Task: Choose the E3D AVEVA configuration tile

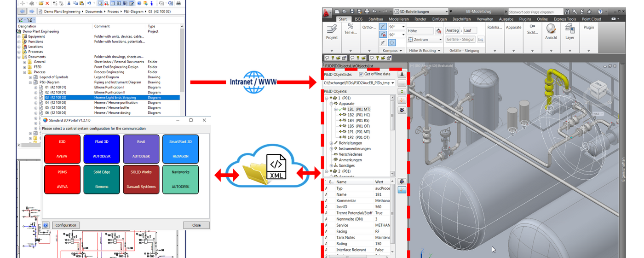Action: (62, 148)
